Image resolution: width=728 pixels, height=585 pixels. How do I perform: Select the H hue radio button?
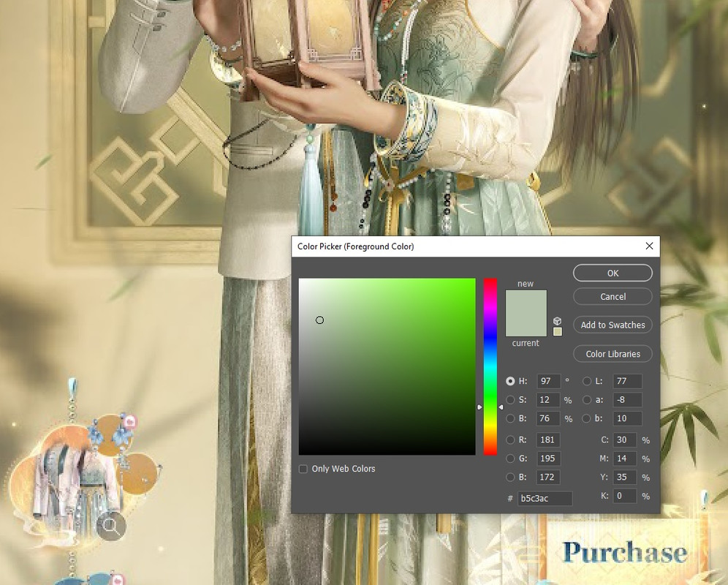tap(510, 381)
